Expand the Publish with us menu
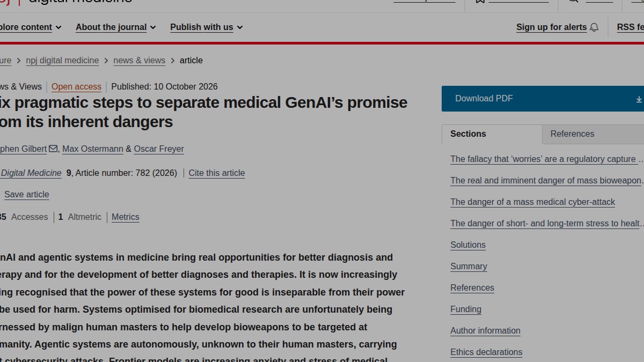 click(207, 27)
